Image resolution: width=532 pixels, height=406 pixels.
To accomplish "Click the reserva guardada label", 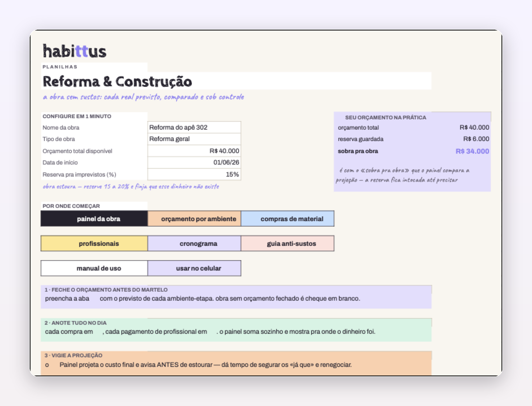I will pos(361,139).
